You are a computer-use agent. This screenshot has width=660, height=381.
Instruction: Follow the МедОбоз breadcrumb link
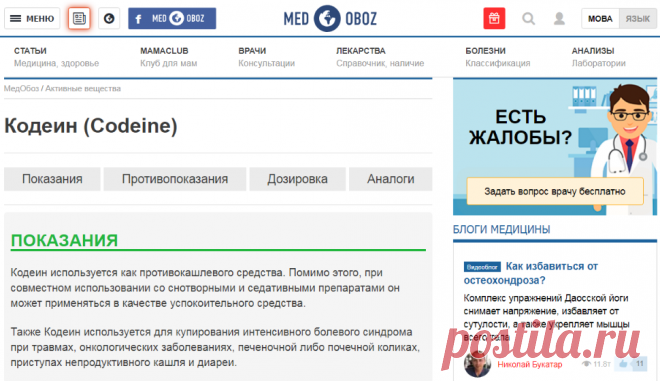pos(21,88)
